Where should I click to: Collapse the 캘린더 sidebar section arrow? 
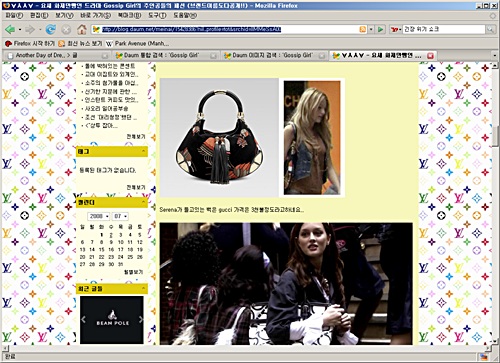point(143,202)
